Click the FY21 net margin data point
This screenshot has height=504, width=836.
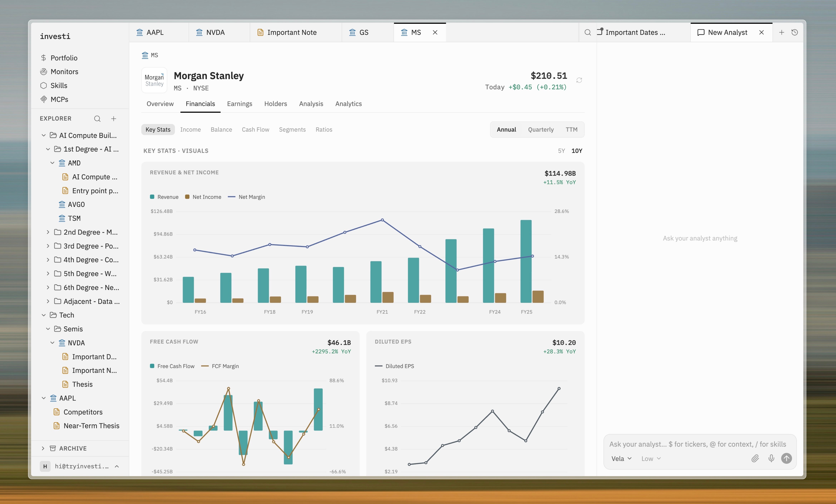coord(382,220)
